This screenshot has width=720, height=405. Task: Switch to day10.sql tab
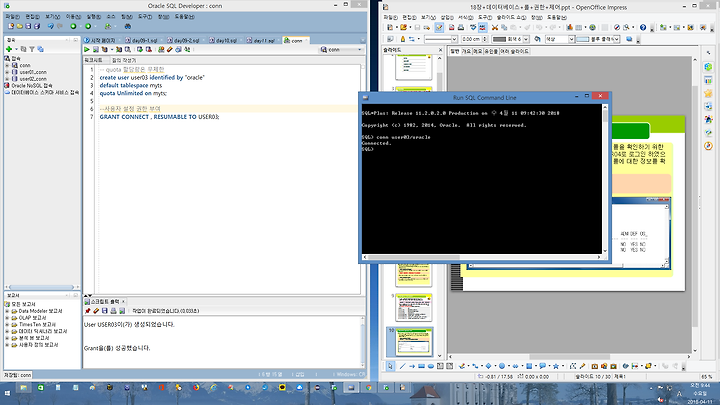click(224, 40)
